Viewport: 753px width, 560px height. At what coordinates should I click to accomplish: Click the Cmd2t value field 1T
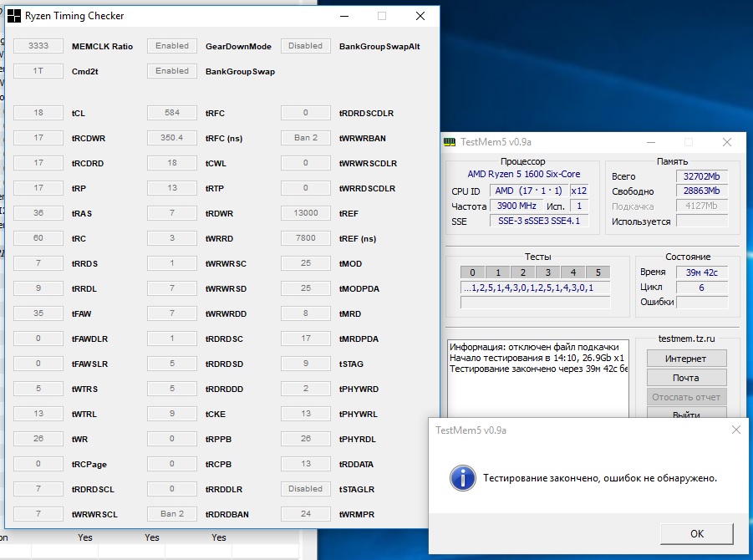[38, 70]
